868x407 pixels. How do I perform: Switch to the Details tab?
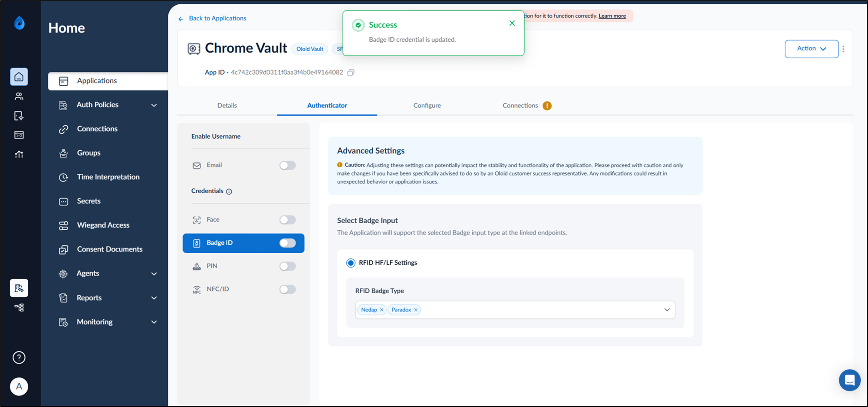pos(227,106)
